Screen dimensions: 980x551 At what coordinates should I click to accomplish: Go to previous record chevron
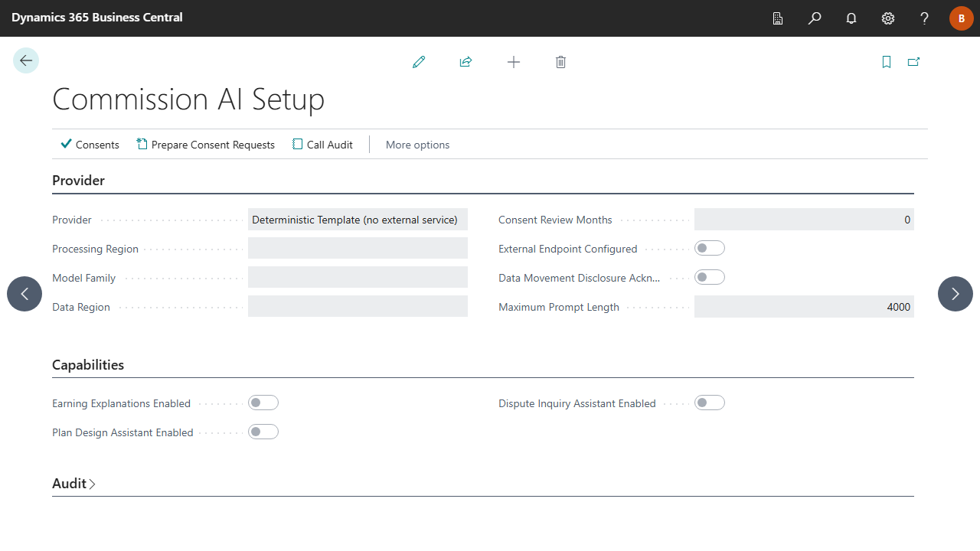pos(24,294)
